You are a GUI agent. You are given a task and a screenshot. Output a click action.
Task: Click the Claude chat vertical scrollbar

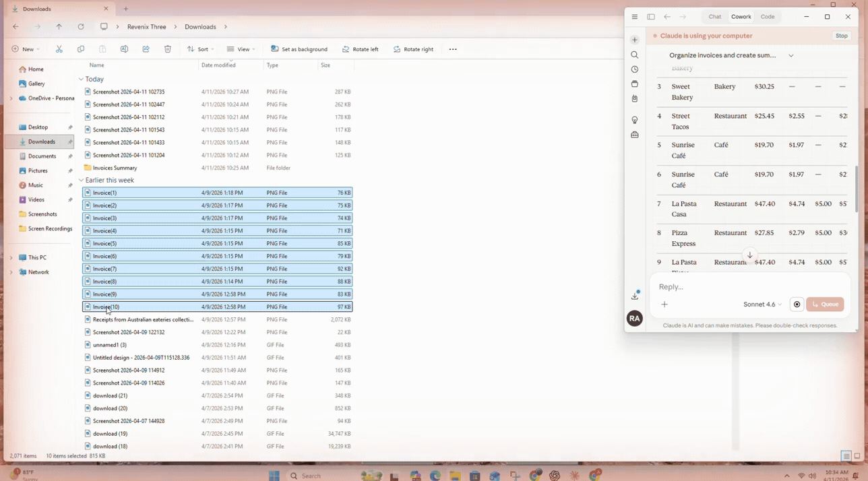857,189
